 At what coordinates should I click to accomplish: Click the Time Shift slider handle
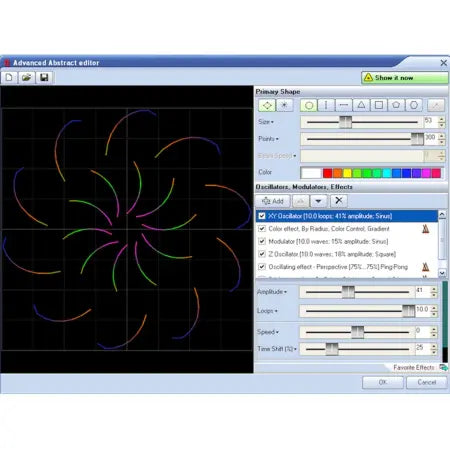click(x=332, y=349)
